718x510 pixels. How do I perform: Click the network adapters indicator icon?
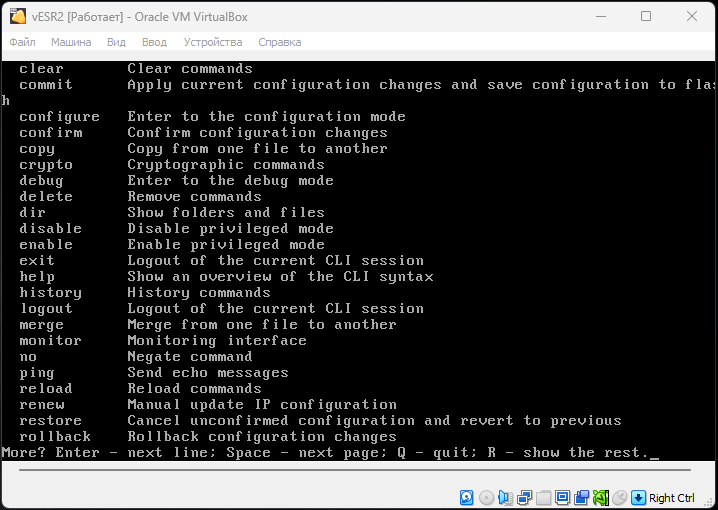[524, 497]
